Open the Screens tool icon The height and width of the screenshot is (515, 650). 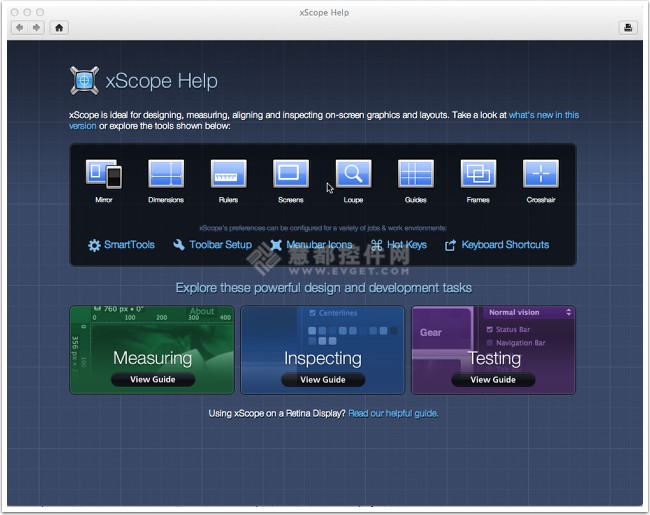(291, 174)
